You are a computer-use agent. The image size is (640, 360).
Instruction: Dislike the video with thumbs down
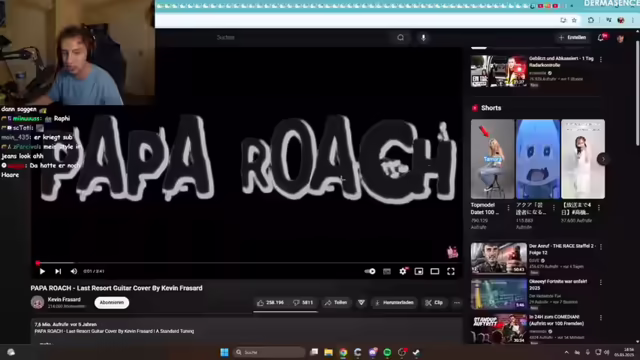303,303
